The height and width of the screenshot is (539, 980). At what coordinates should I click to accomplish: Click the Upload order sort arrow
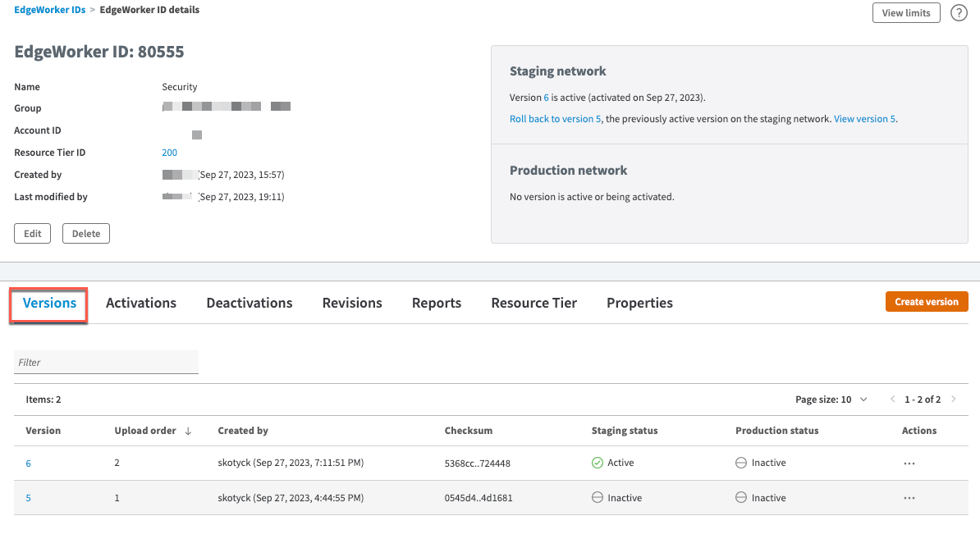coord(188,431)
